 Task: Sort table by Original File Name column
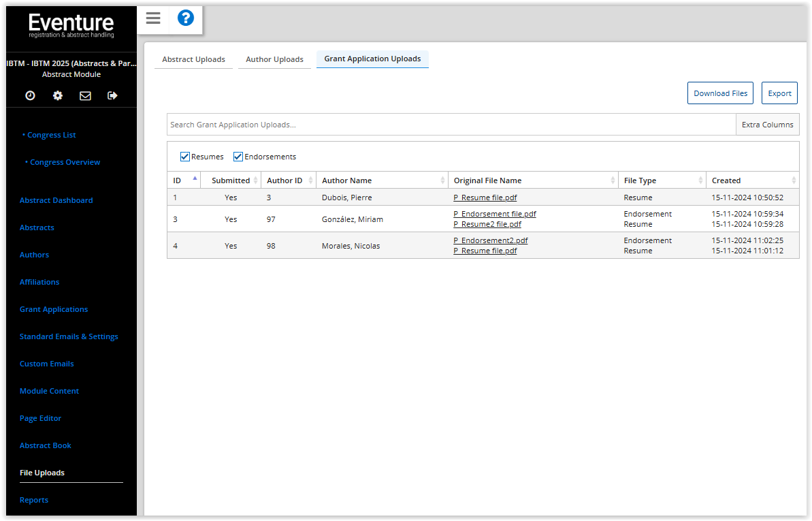[533, 180]
